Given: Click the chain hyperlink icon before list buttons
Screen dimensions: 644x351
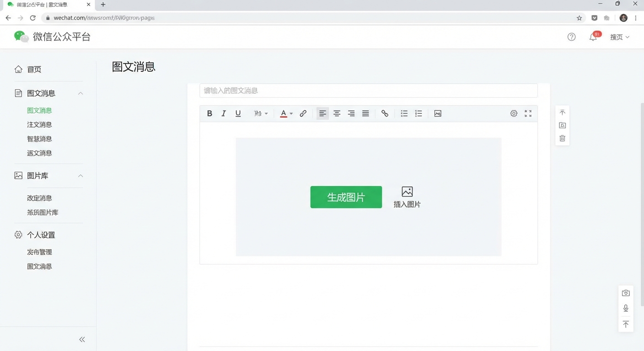Looking at the screenshot, I should coord(385,113).
